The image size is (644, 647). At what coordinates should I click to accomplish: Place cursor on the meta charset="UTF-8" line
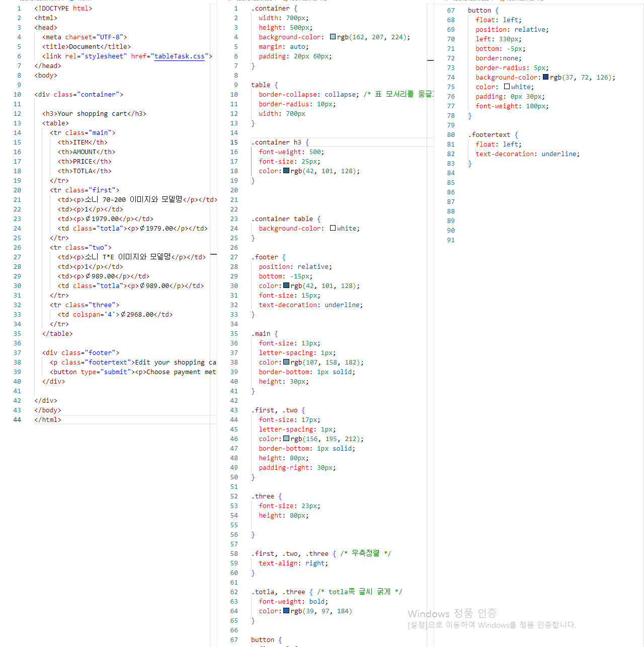click(x=85, y=37)
